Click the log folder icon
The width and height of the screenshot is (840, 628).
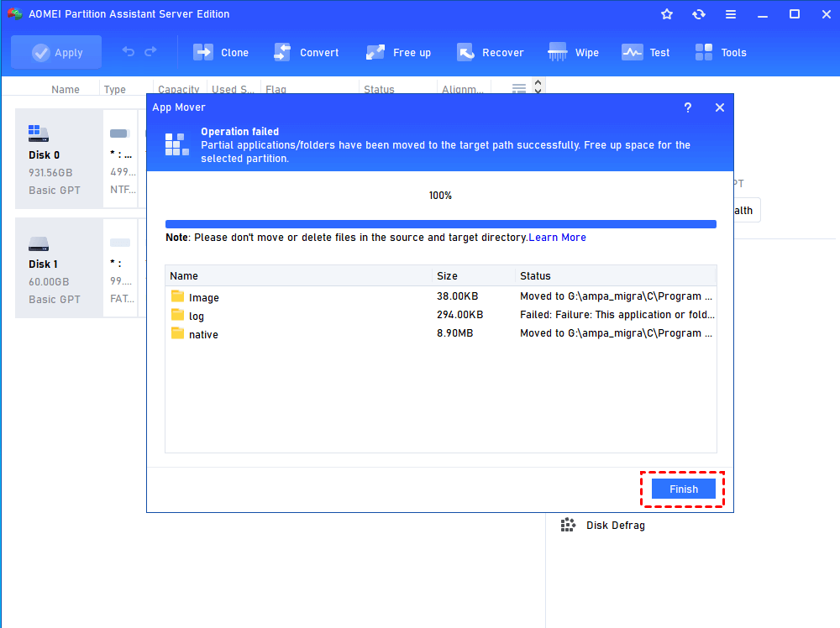coord(177,315)
